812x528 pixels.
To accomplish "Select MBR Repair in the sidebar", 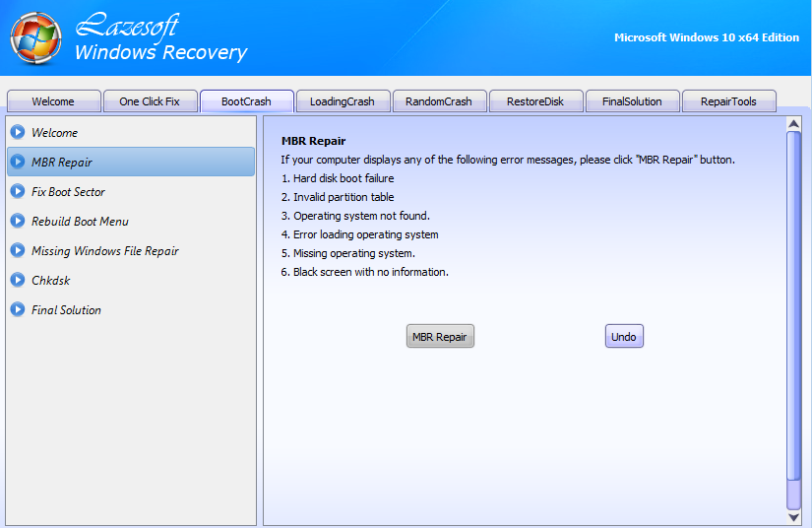I will coord(131,162).
